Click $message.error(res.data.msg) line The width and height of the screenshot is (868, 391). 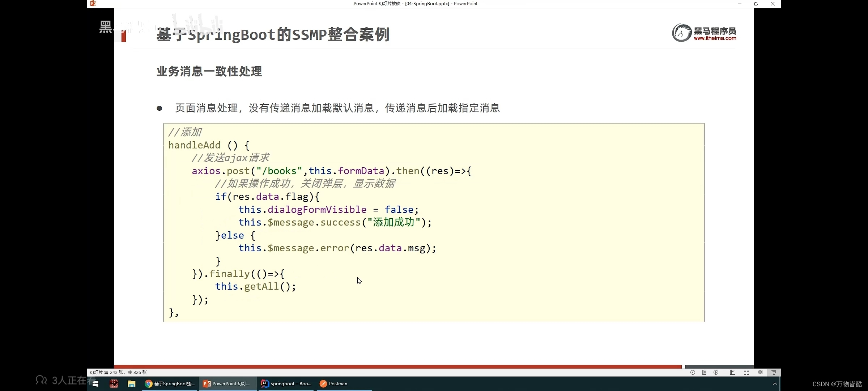tap(337, 248)
